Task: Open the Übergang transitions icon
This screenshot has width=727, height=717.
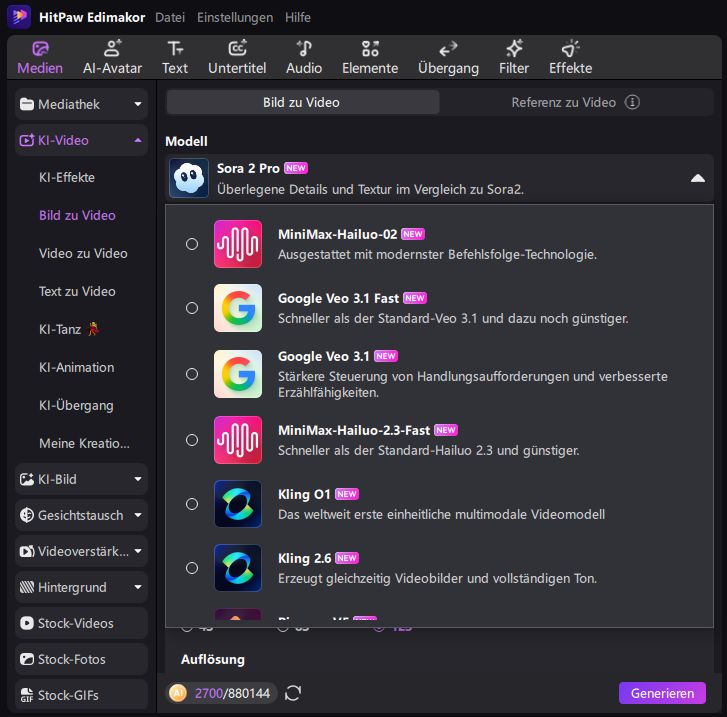Action: [448, 48]
